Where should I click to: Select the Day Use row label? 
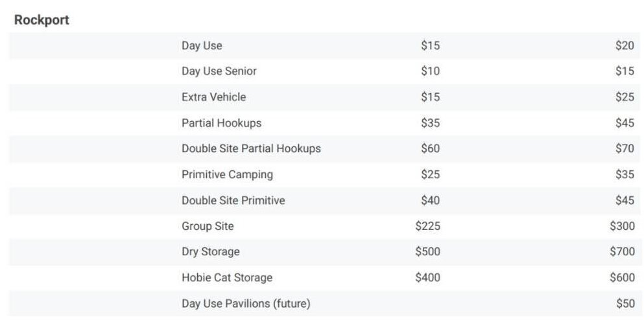point(202,45)
